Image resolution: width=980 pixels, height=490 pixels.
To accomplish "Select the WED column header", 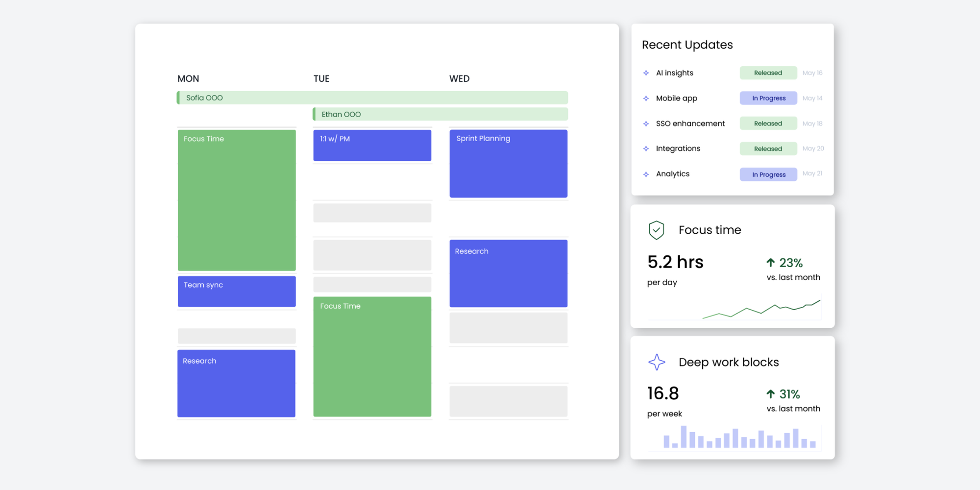I will (x=460, y=78).
